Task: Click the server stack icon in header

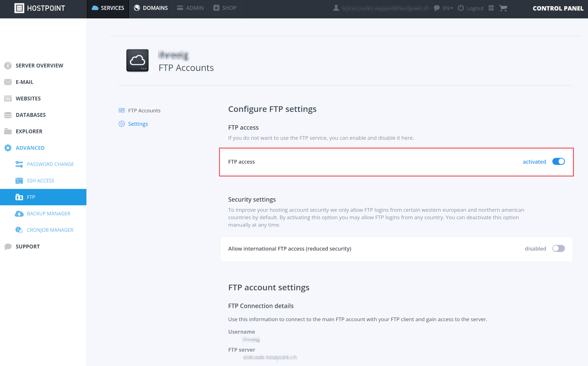Action: 491,8
